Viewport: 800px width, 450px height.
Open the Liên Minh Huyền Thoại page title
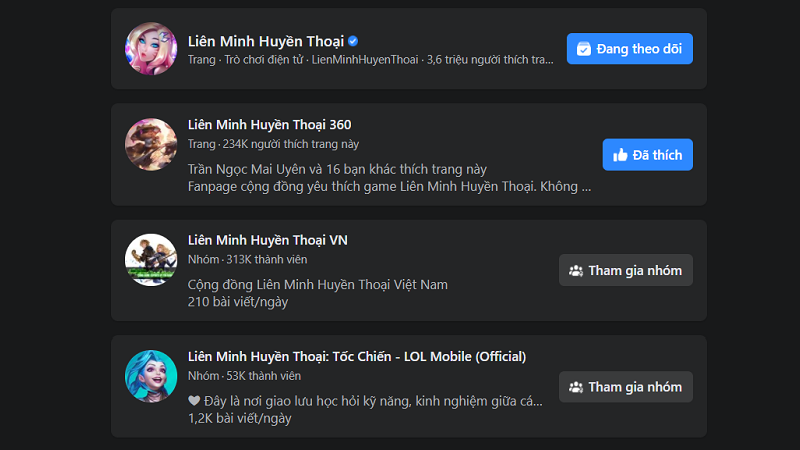(x=265, y=41)
